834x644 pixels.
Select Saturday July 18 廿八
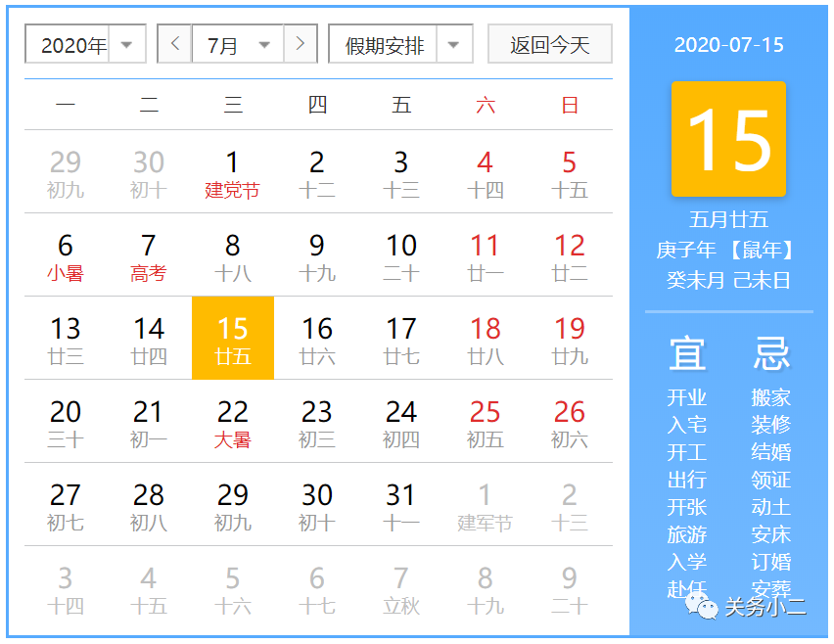click(486, 339)
